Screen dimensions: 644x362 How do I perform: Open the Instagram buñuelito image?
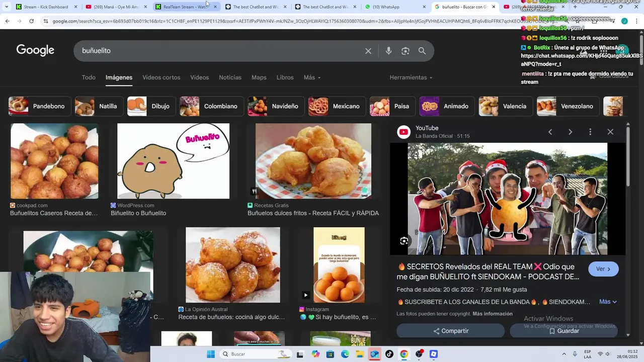[339, 265]
